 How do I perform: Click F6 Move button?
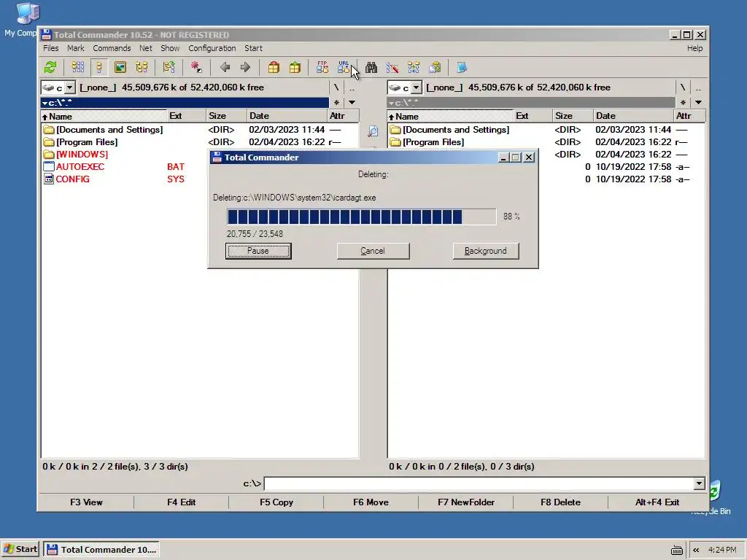(x=371, y=502)
